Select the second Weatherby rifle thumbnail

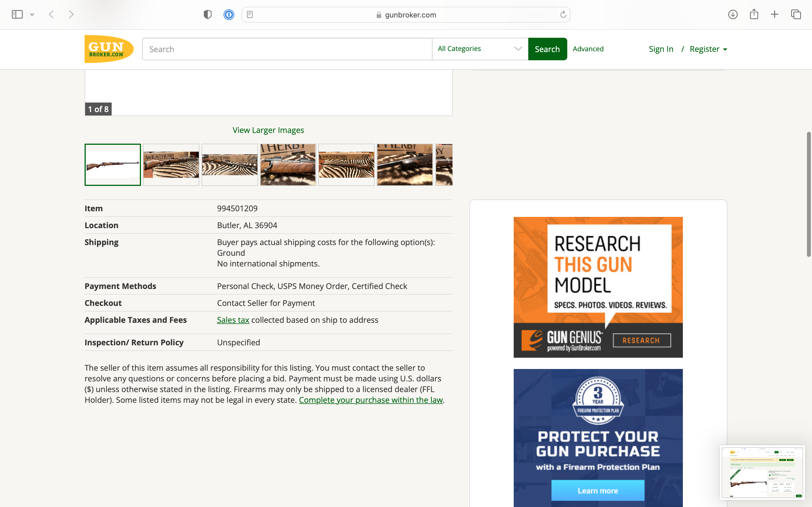(171, 165)
